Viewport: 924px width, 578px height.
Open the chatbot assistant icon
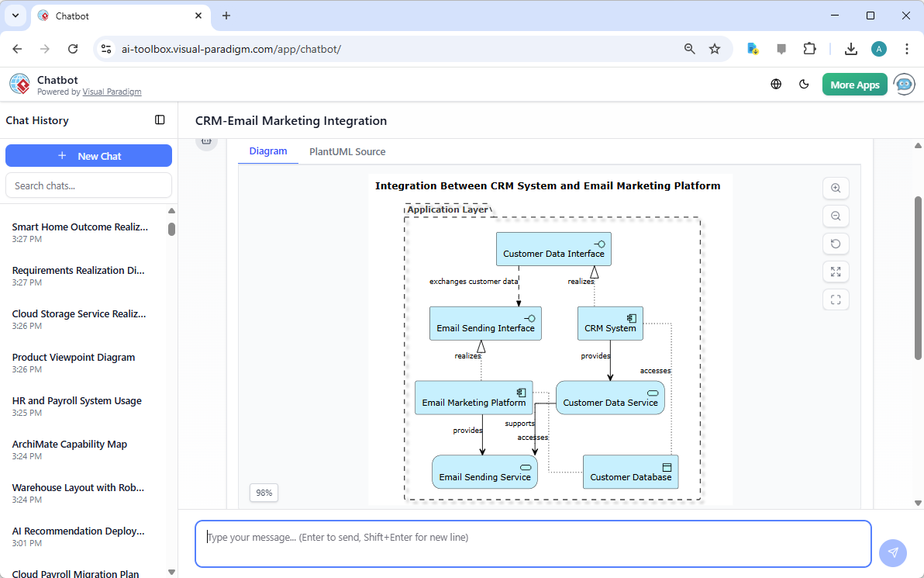pos(904,84)
